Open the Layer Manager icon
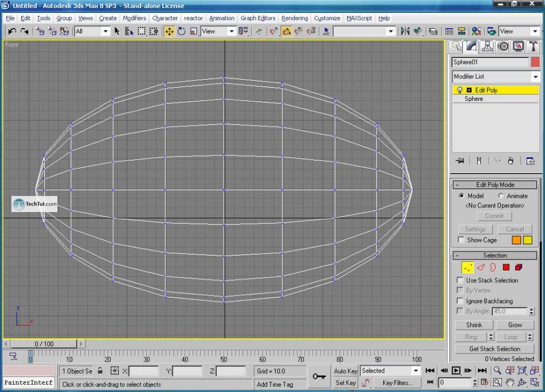Viewport: 545px width, 392px height. tap(433, 32)
